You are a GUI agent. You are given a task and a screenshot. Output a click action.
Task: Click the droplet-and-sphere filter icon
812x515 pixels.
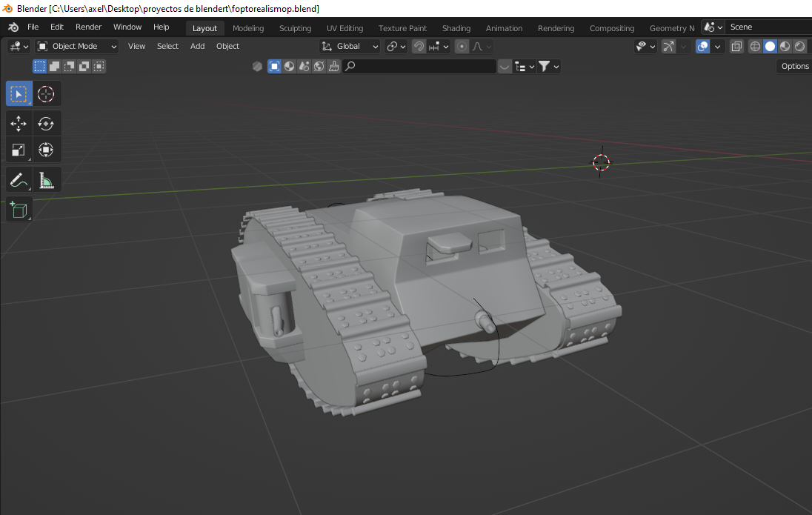[x=304, y=66]
